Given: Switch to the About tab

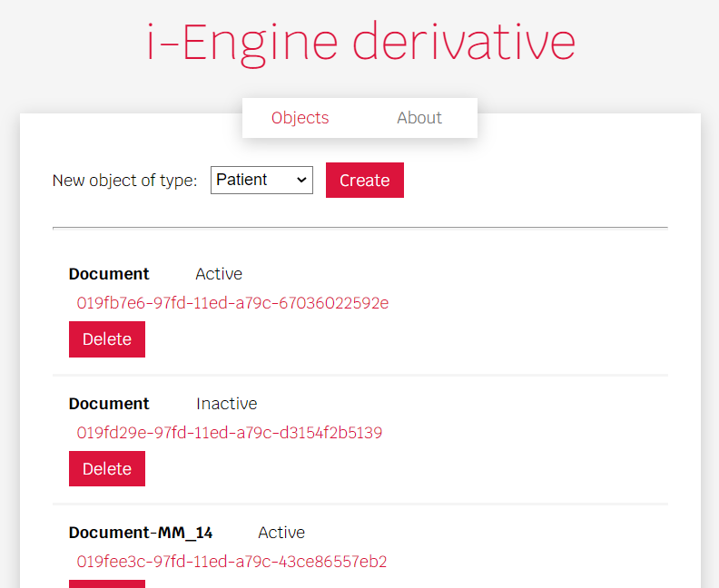Looking at the screenshot, I should (419, 118).
